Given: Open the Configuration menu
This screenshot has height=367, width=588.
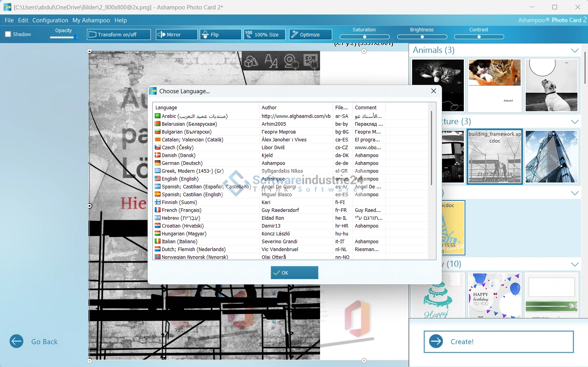Looking at the screenshot, I should 50,20.
